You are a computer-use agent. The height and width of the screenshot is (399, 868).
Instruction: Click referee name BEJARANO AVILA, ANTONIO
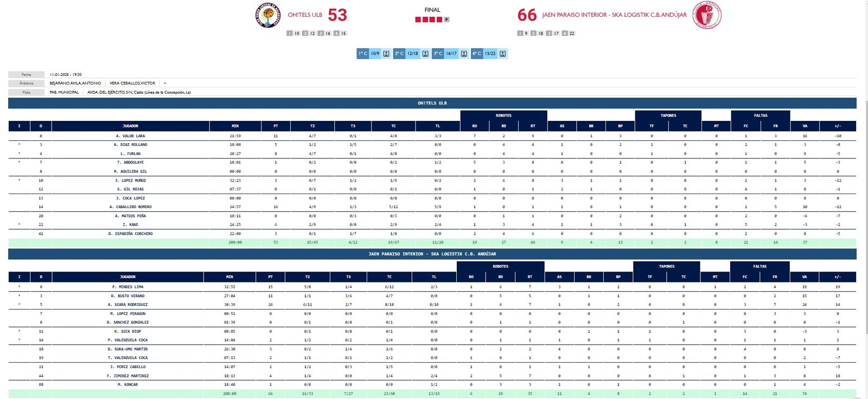[75, 83]
